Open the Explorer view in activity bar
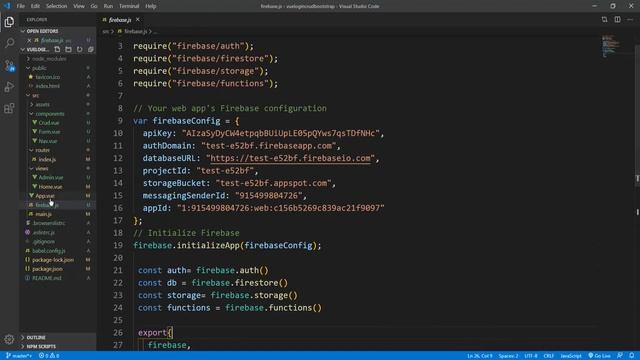The width and height of the screenshot is (640, 360). (9, 22)
